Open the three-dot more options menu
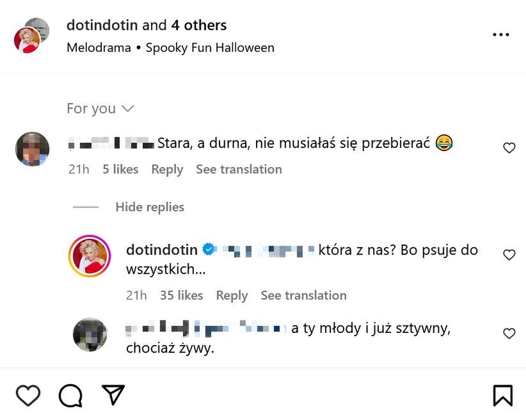 tap(501, 35)
